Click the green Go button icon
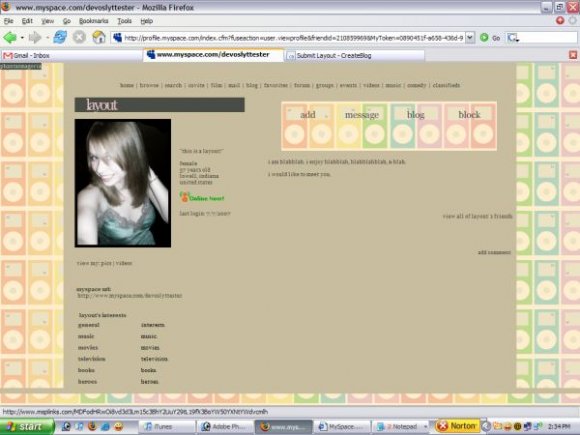Image resolution: width=580 pixels, height=435 pixels. pyautogui.click(x=484, y=37)
